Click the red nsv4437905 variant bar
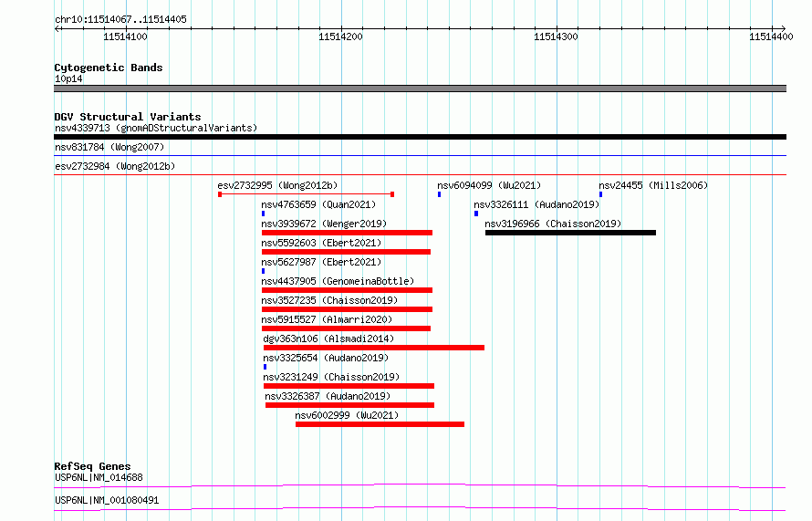 point(347,290)
